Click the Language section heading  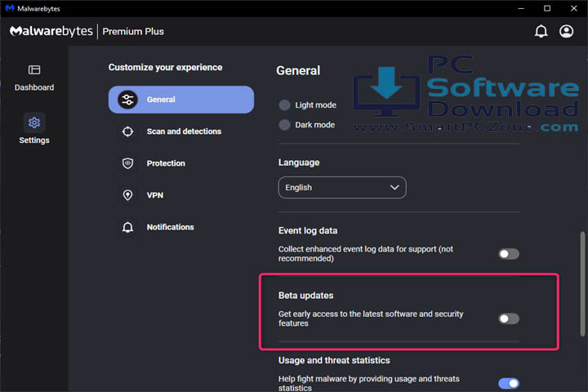[299, 163]
